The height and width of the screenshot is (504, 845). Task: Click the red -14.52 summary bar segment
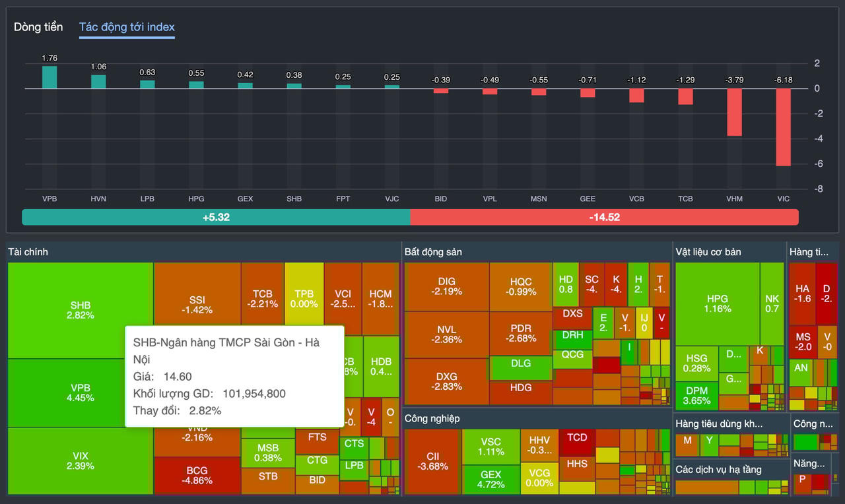point(604,217)
